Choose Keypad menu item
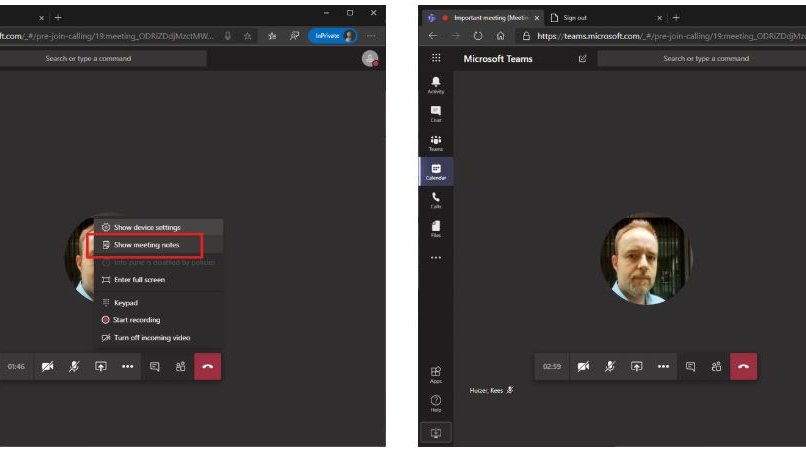This screenshot has height=453, width=806. (x=158, y=303)
